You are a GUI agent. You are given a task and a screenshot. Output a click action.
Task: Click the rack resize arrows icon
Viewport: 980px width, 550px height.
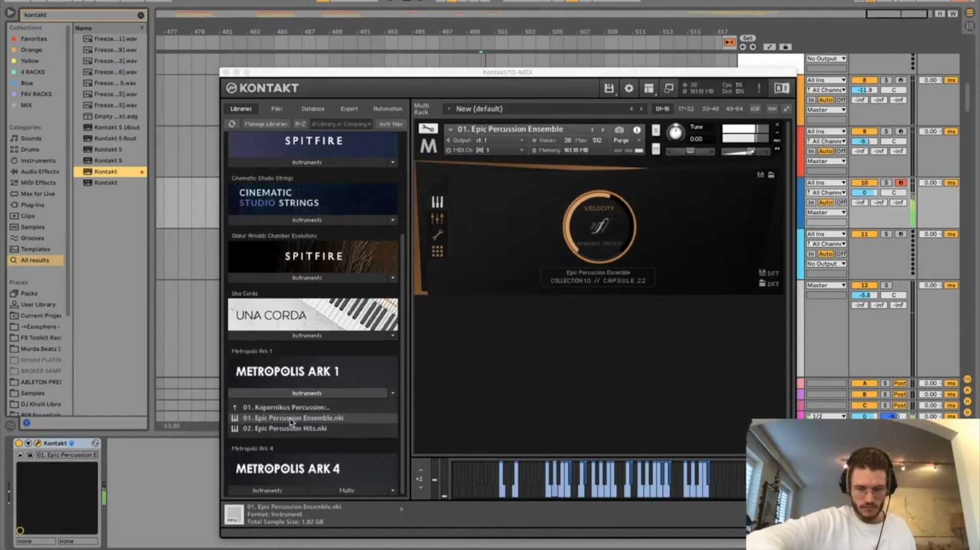pos(787,109)
